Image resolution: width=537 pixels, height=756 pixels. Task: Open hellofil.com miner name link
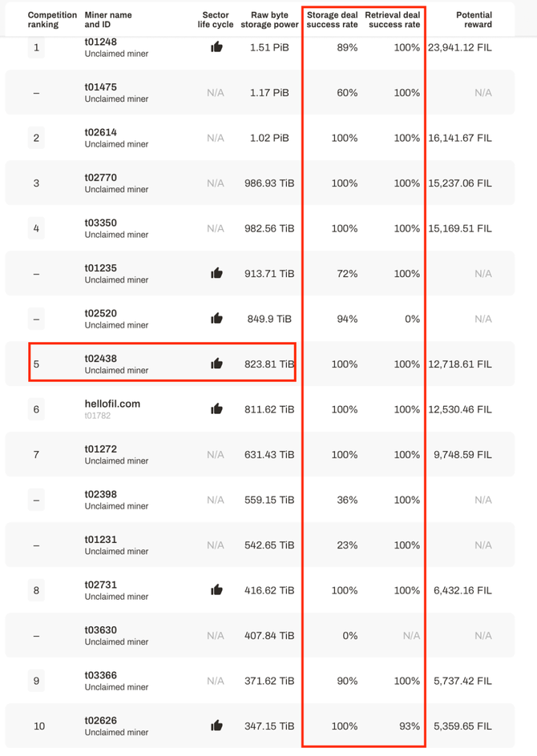pos(112,404)
